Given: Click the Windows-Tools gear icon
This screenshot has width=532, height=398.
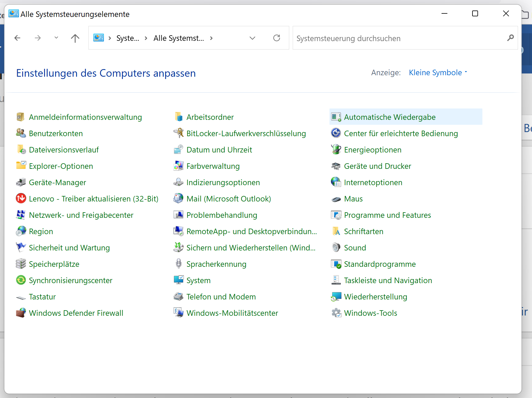Looking at the screenshot, I should [x=336, y=313].
